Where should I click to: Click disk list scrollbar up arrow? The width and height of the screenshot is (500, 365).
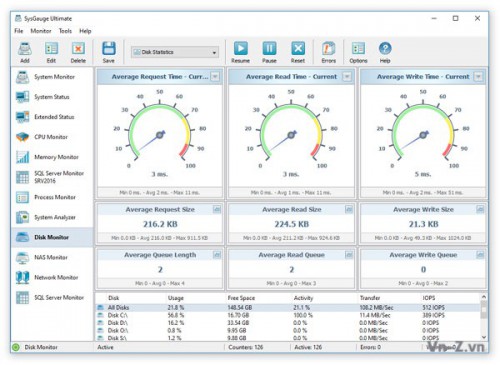click(484, 297)
